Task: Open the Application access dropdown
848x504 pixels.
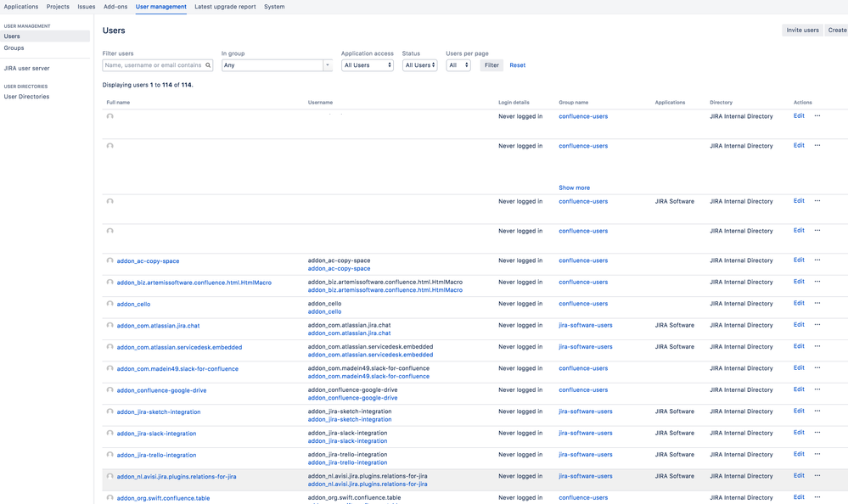Action: 367,64
